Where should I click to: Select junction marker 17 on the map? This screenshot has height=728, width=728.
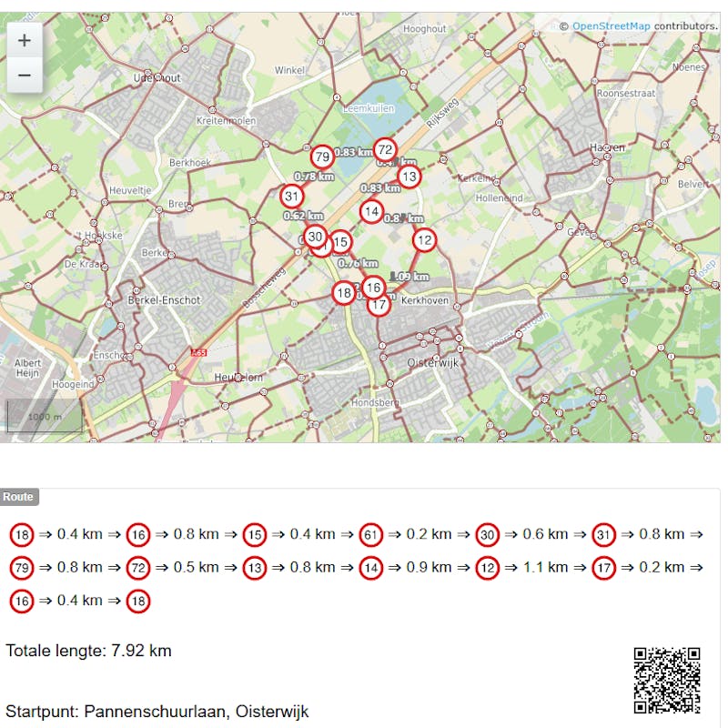(x=379, y=305)
